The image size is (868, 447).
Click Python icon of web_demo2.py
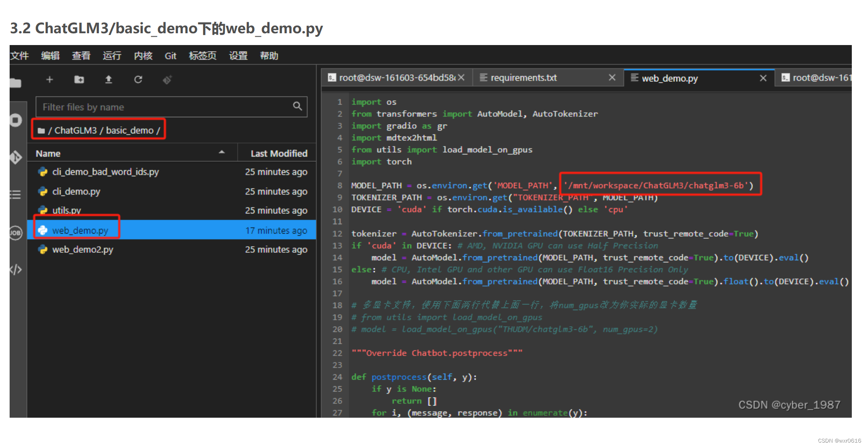coord(43,249)
